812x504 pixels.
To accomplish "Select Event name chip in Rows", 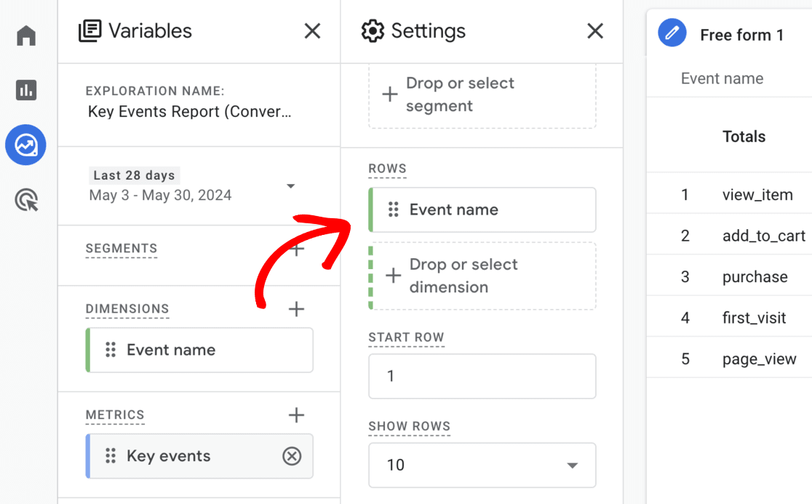I will coord(482,210).
